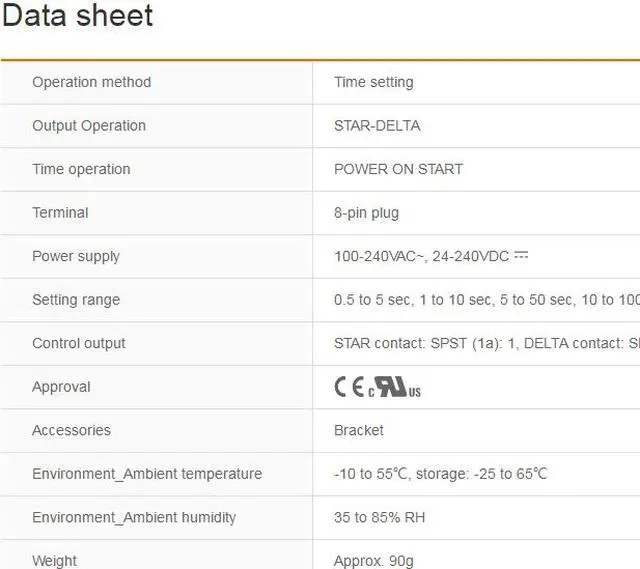This screenshot has height=569, width=640.
Task: Click the Approx. 90g weight value
Action: tap(374, 561)
